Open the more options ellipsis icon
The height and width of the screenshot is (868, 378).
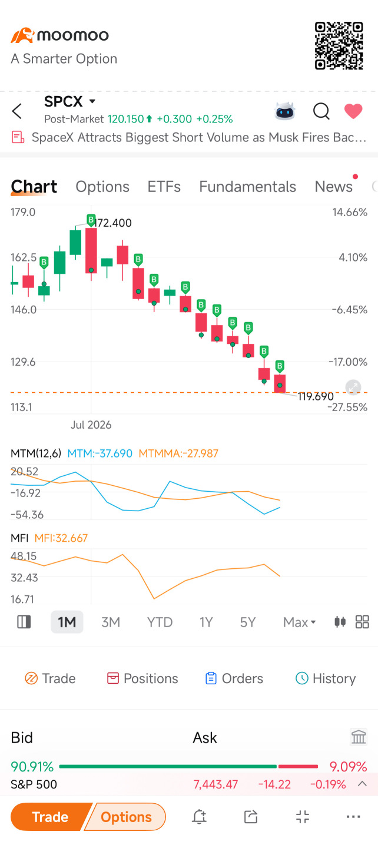click(x=353, y=816)
